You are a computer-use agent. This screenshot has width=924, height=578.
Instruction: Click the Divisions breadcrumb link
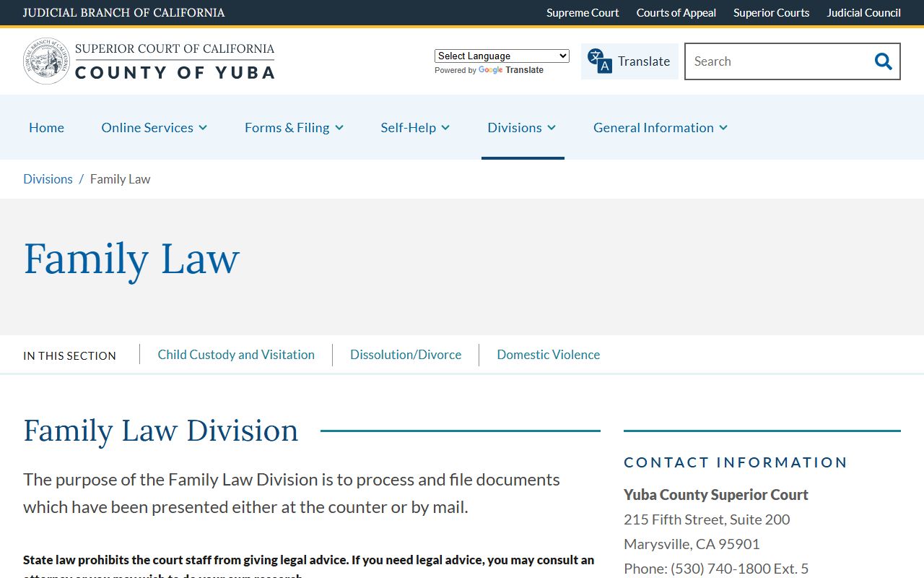[x=48, y=179]
